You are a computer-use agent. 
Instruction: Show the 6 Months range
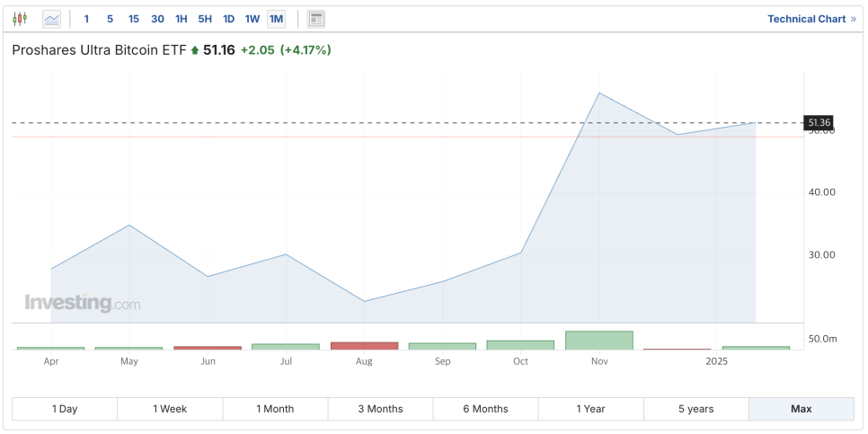tap(485, 409)
